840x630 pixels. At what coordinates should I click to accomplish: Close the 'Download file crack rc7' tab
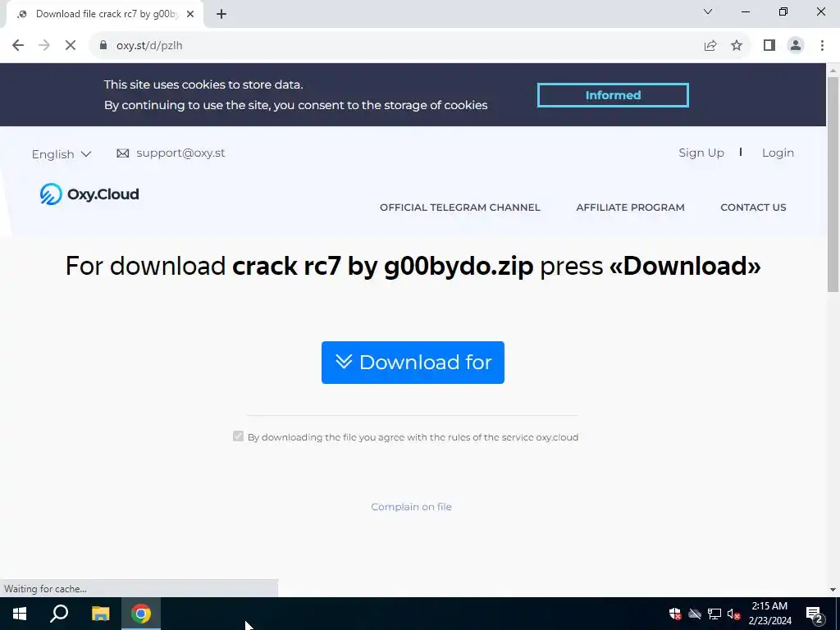[x=190, y=15]
